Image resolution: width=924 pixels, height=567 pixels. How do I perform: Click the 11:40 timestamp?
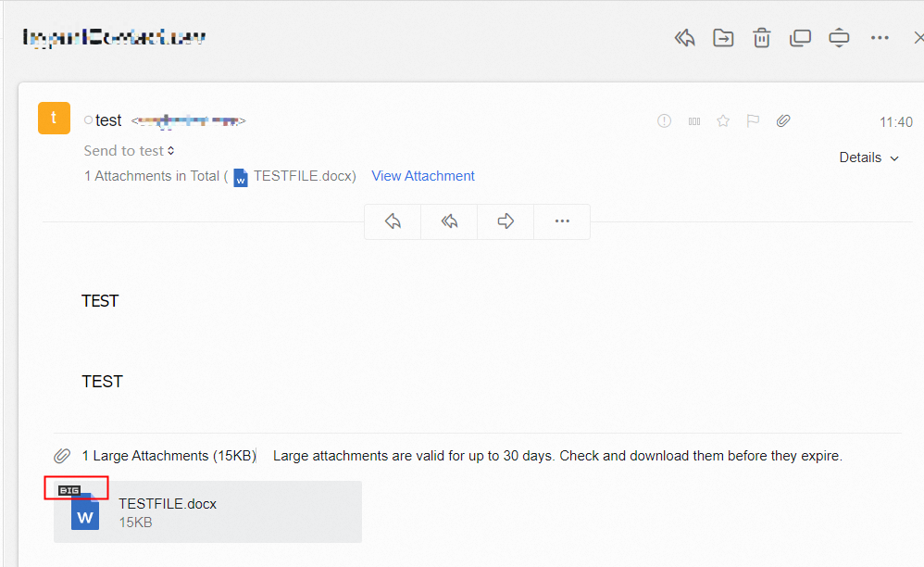point(895,122)
